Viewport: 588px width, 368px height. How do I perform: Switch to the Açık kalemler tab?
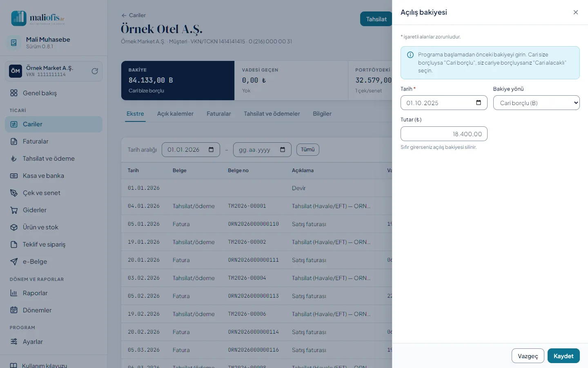176,114
